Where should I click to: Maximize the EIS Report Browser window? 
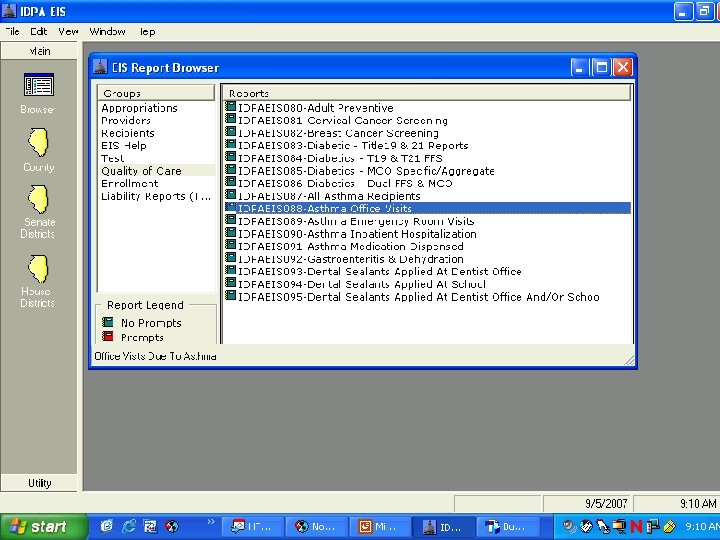[x=601, y=68]
